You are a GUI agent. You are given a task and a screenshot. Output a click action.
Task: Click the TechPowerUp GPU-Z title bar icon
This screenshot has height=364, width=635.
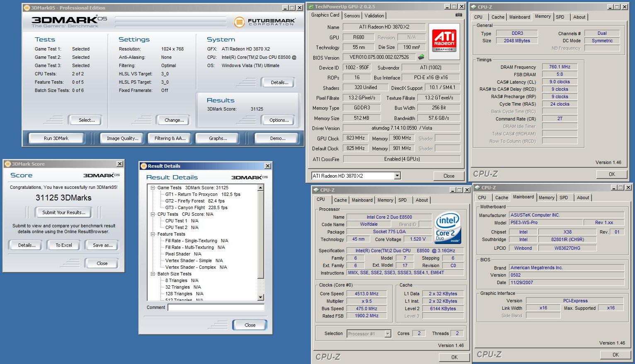point(310,7)
